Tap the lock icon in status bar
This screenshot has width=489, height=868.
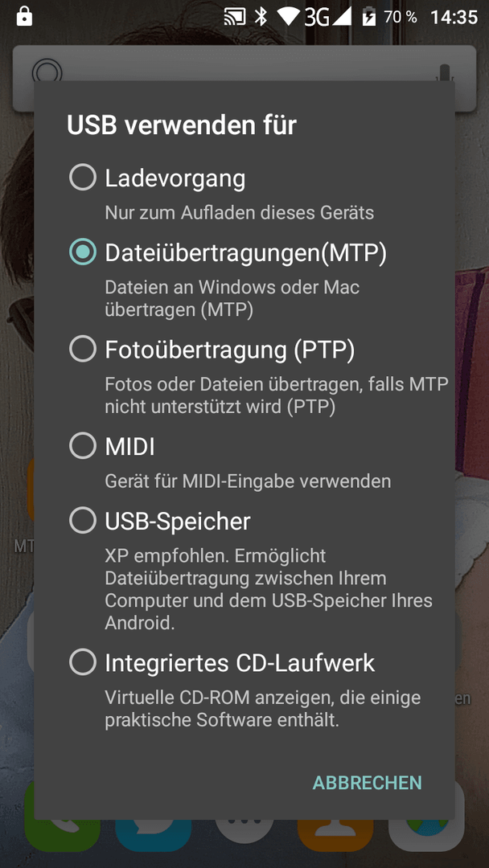click(24, 17)
